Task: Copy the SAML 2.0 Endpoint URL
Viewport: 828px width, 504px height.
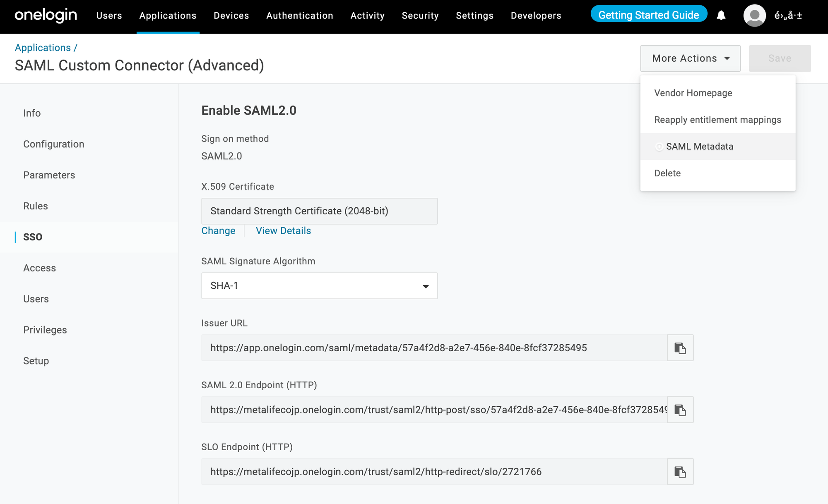Action: click(680, 410)
